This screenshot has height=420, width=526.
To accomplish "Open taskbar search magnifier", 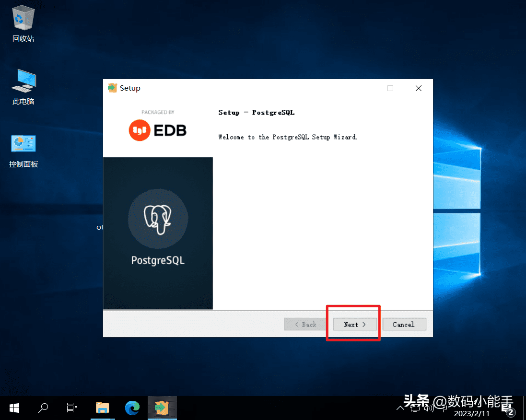I will coord(43,408).
